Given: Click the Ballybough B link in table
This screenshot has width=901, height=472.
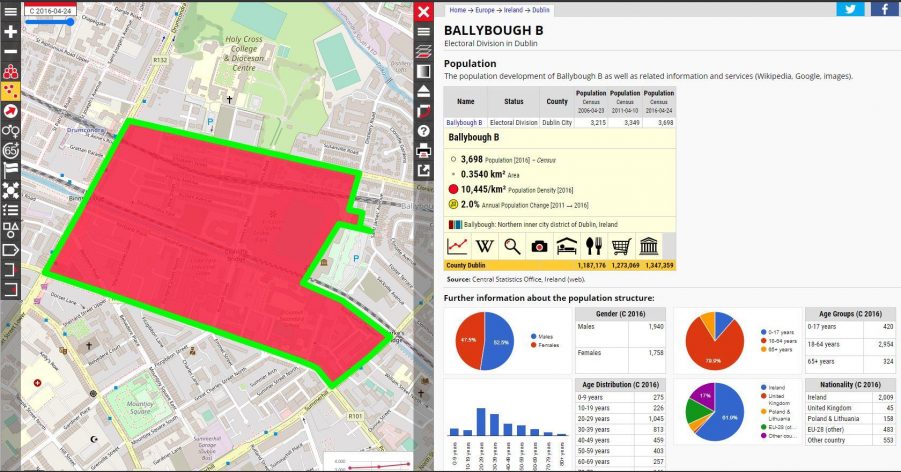Looking at the screenshot, I should [464, 122].
